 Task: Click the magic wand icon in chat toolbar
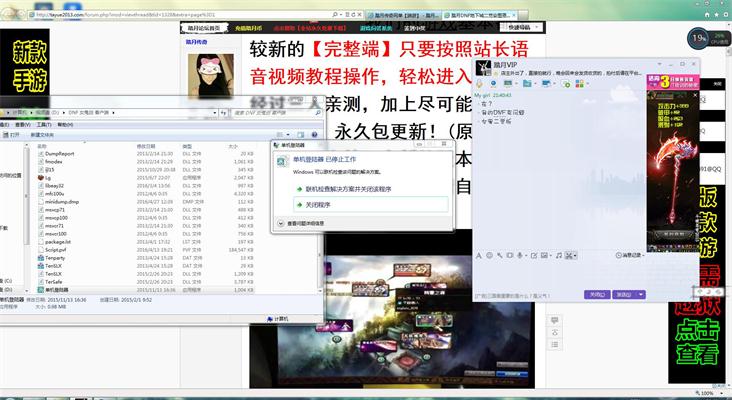[500, 255]
